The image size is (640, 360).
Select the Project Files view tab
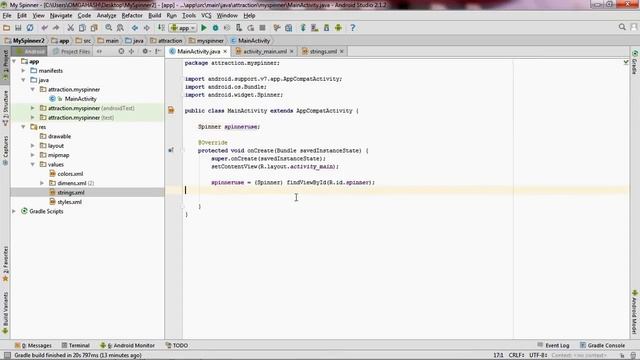click(71, 51)
